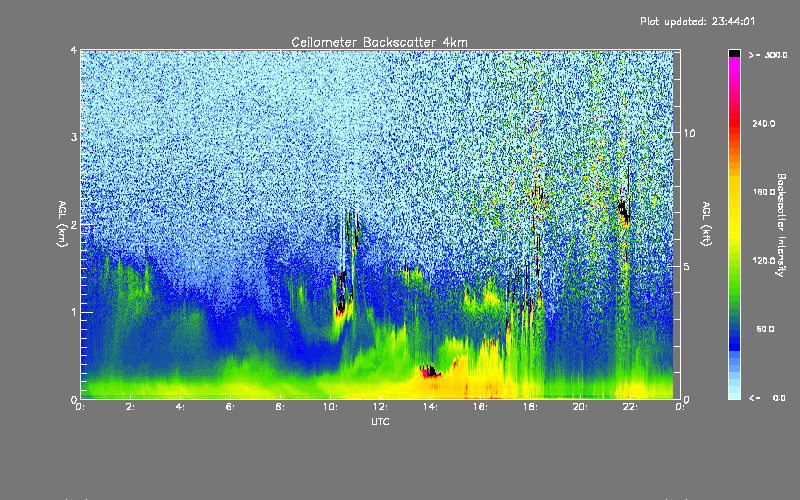The height and width of the screenshot is (500, 800).
Task: Select the 'UTC' x-axis label
Action: coord(380,421)
